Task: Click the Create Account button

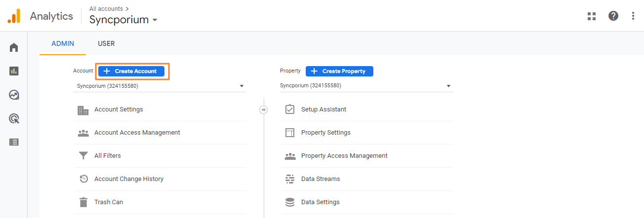Action: [131, 71]
